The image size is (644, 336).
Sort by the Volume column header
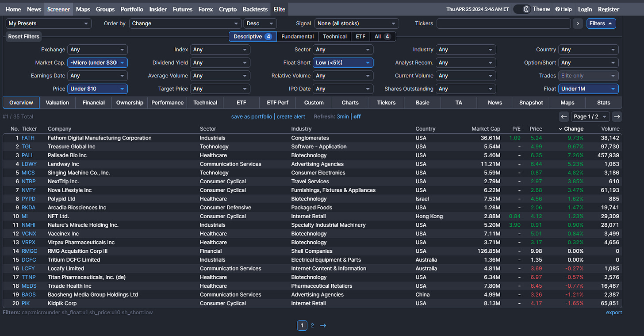[610, 129]
